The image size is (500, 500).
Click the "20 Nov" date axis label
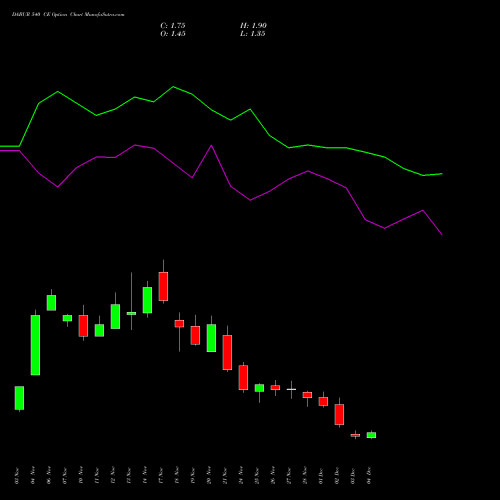tap(209, 476)
